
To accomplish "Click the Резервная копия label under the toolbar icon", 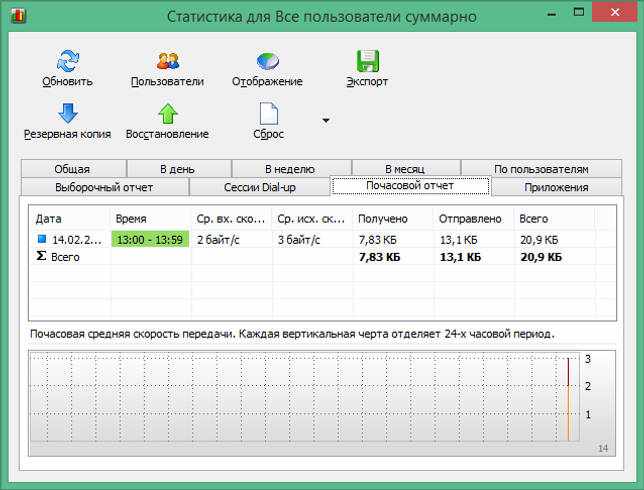I will 67,134.
